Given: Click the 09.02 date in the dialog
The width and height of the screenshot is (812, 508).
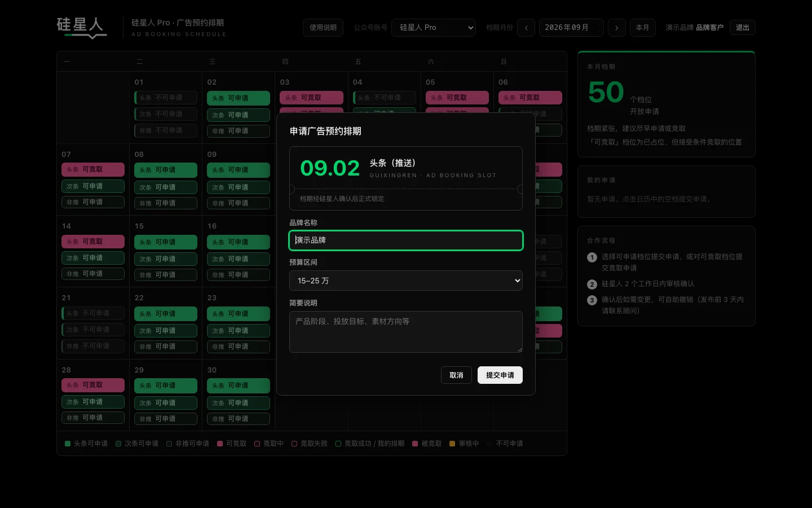Looking at the screenshot, I should click(x=330, y=168).
